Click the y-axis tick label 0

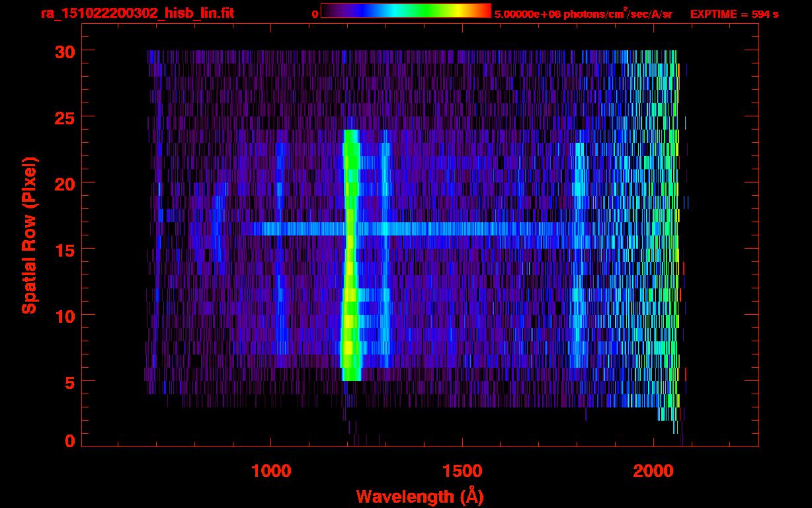(x=69, y=441)
